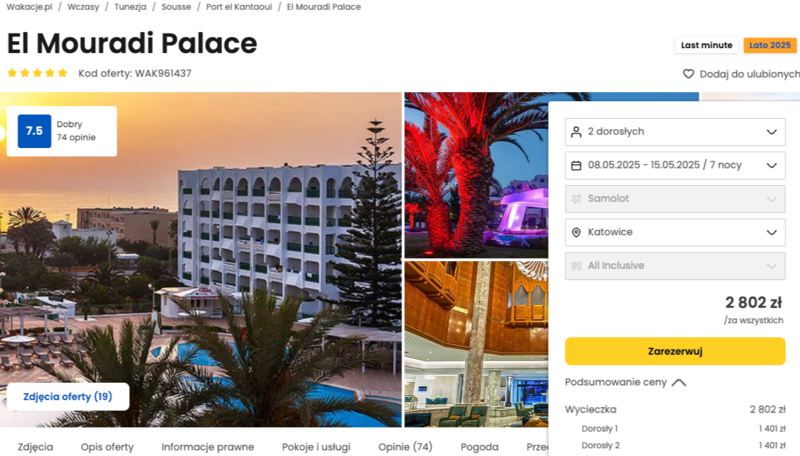Click the airplane icon beside Samolot
This screenshot has height=456, width=800.
pos(576,199)
